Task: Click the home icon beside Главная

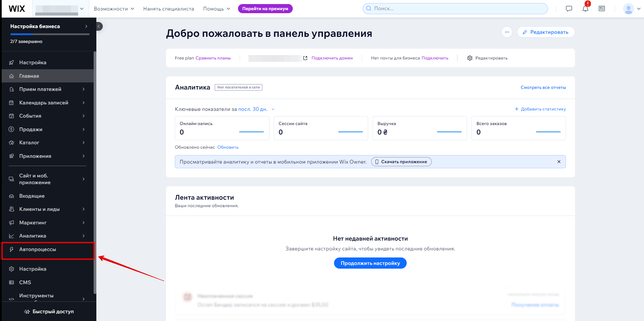Action: pos(11,76)
